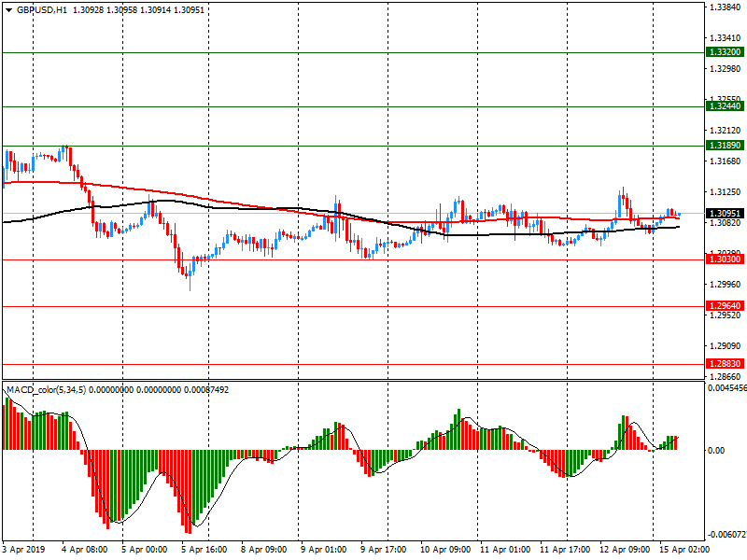Click the 9 Apr 01:00 time label
Viewport: 747px width, 560px height.
pos(322,550)
